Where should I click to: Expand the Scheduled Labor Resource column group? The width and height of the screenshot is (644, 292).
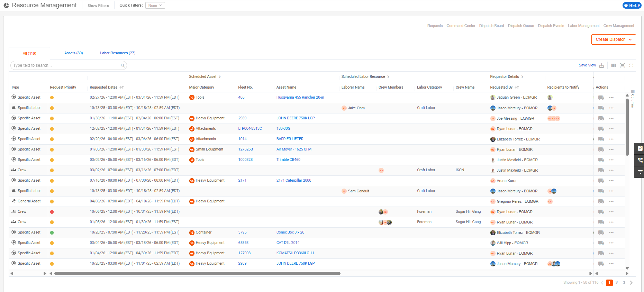click(x=388, y=77)
